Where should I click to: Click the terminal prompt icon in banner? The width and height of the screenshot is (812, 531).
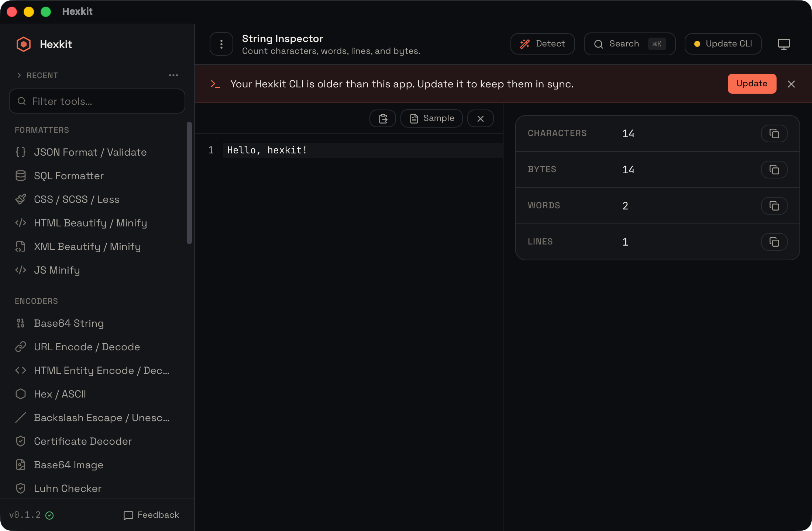(x=215, y=84)
